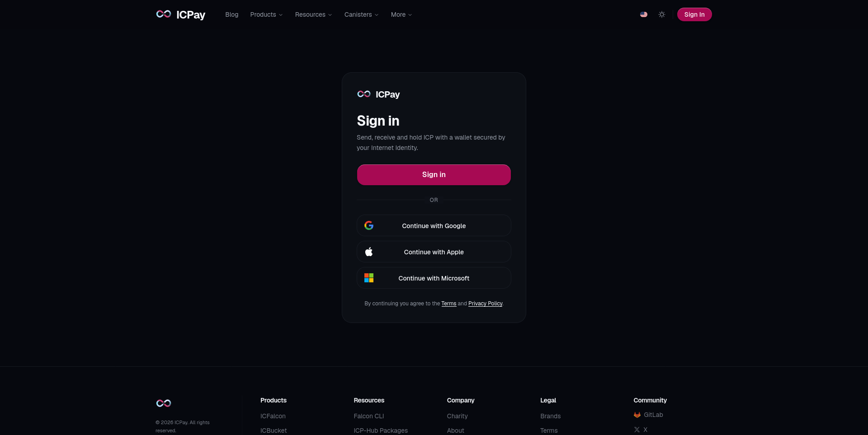Click the footer 'Resources' column heading
The height and width of the screenshot is (435, 868).
click(x=369, y=400)
